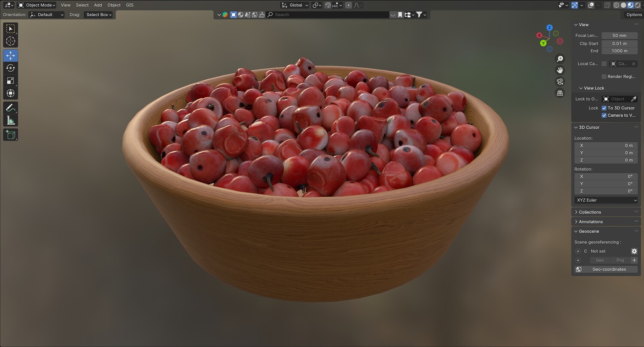Click the zoom magnifier viewport icon
The height and width of the screenshot is (347, 644).
pos(560,59)
